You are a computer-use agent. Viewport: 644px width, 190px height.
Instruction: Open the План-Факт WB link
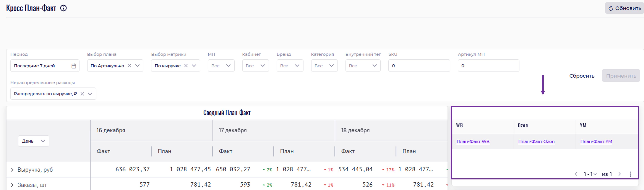[x=473, y=141]
